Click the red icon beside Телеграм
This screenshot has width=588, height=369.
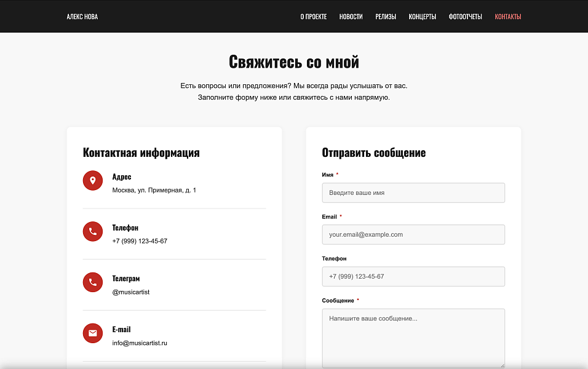(x=93, y=282)
